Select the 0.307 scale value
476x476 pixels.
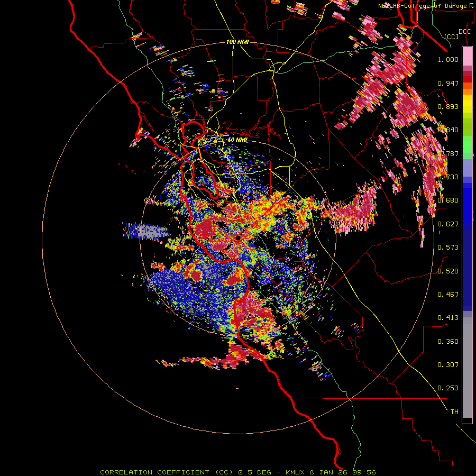(x=448, y=364)
